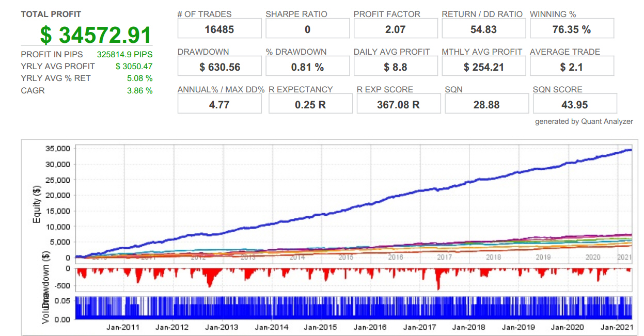Select the 4.77 value box
This screenshot has width=644, height=336.
pyautogui.click(x=219, y=104)
